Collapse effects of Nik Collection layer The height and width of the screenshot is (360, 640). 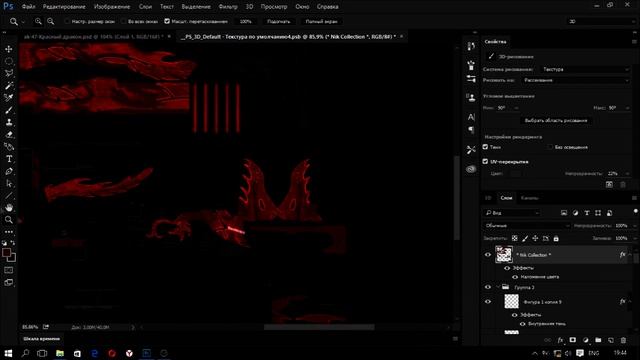pyautogui.click(x=630, y=255)
